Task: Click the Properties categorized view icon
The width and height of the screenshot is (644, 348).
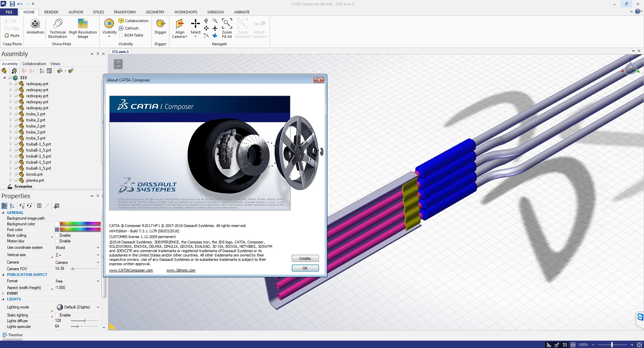Action: tap(4, 206)
